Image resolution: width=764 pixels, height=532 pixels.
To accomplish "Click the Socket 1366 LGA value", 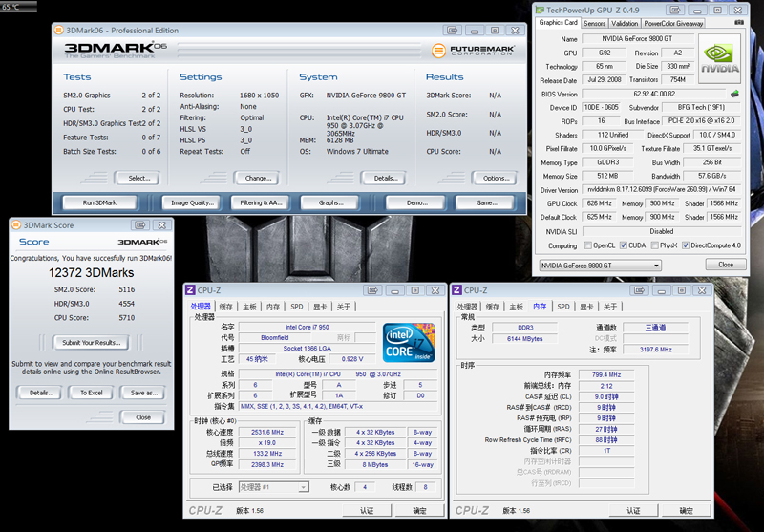I will 307,349.
